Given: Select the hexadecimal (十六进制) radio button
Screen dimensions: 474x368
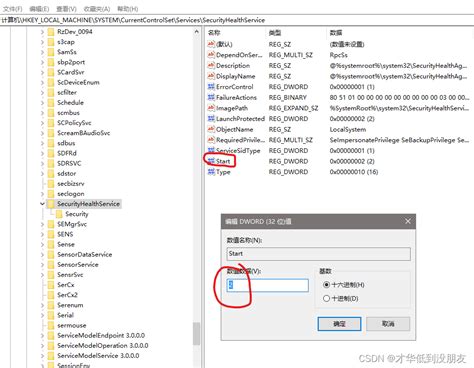Looking at the screenshot, I should tap(326, 285).
